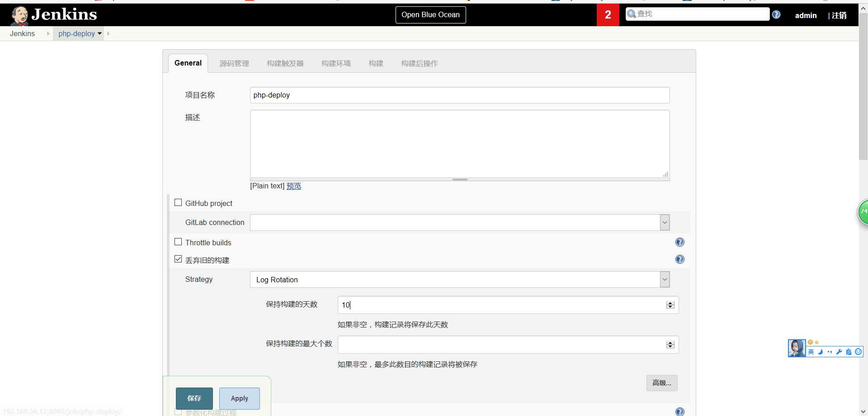Click the 如果非空，构建记录将保存此天数 hint text

(x=393, y=325)
